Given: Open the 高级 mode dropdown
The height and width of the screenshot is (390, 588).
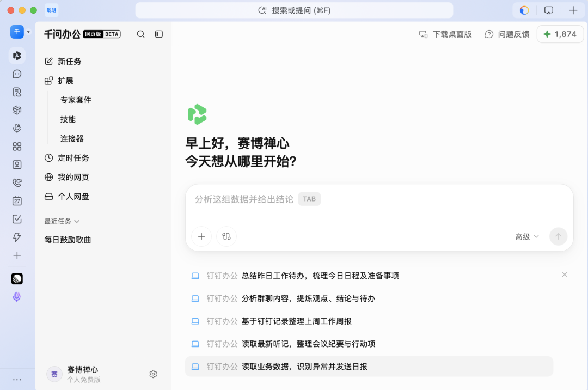Looking at the screenshot, I should 527,236.
